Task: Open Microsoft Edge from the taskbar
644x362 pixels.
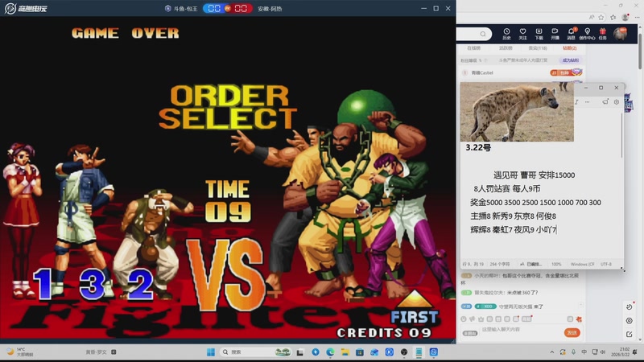Action: 330,352
